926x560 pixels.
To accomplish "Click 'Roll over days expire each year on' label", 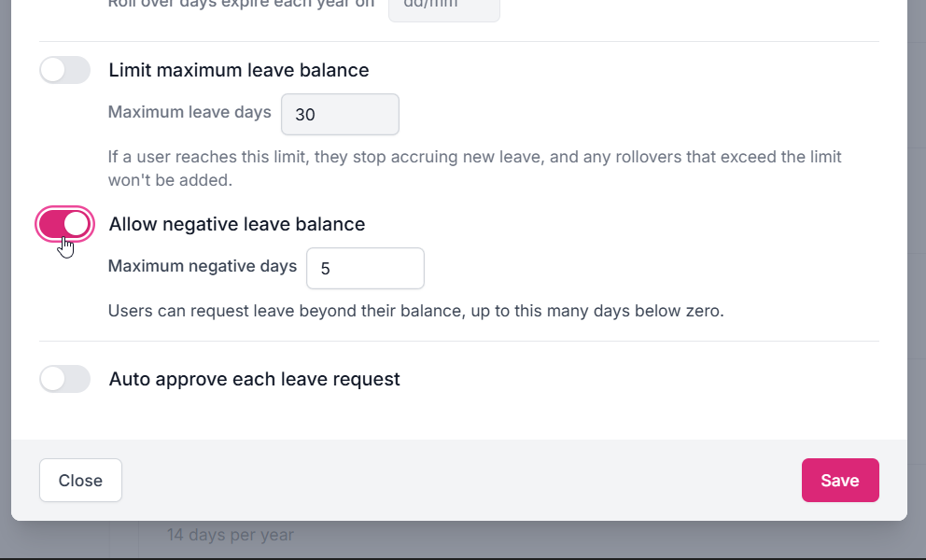I will 241,5.
